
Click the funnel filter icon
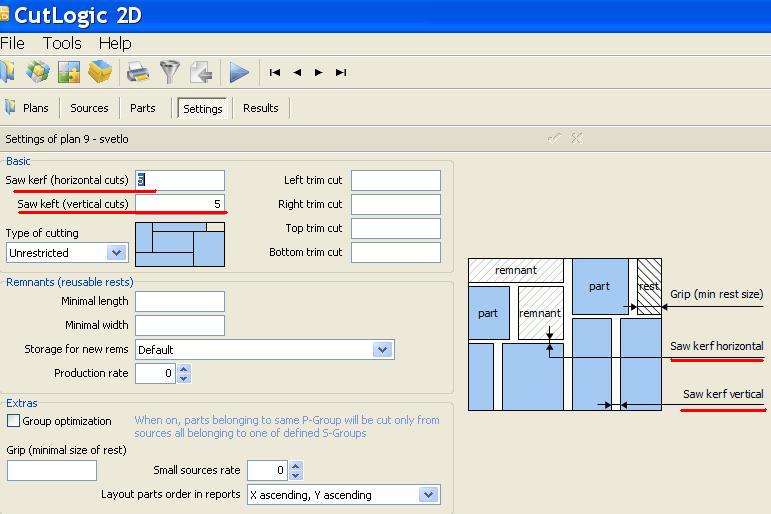click(x=170, y=72)
